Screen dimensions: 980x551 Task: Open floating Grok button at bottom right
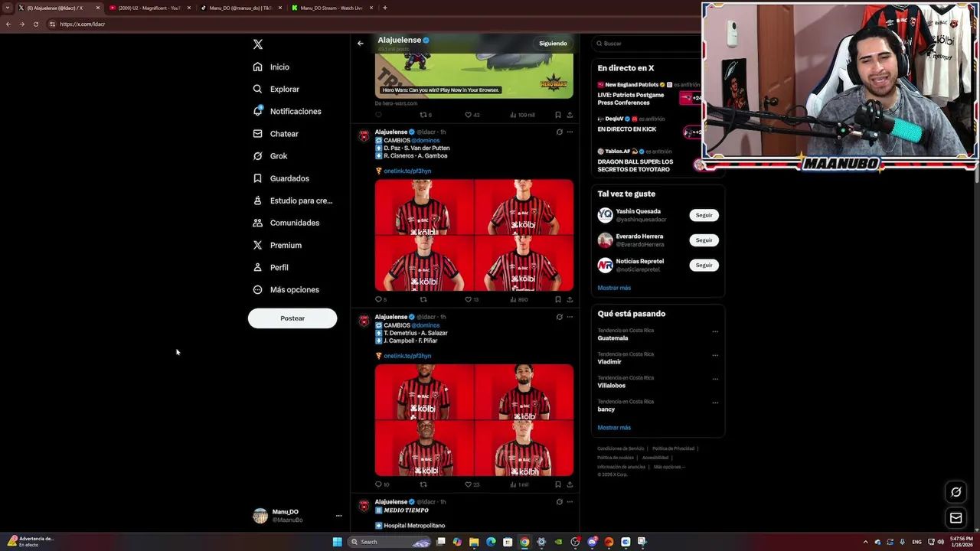point(955,492)
